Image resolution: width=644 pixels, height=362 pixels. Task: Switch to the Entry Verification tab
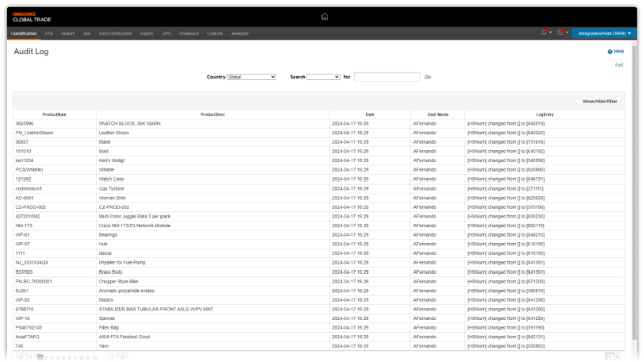(x=115, y=34)
